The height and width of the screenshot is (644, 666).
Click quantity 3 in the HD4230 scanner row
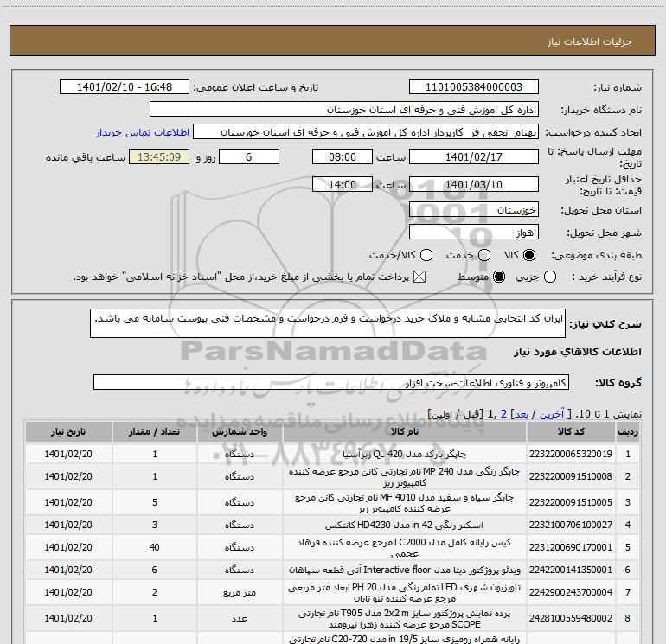155,525
